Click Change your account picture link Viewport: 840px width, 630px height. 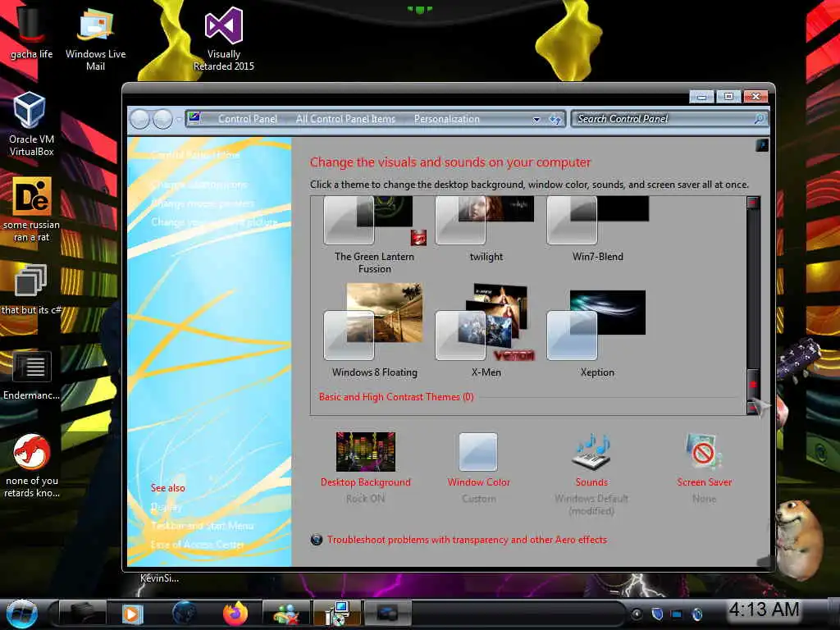(x=214, y=221)
